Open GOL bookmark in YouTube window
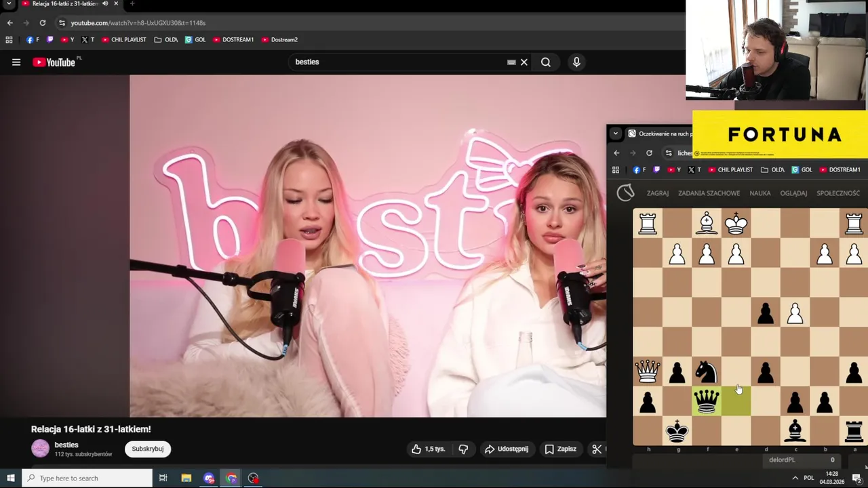Viewport: 868px width, 488px height. [x=195, y=40]
